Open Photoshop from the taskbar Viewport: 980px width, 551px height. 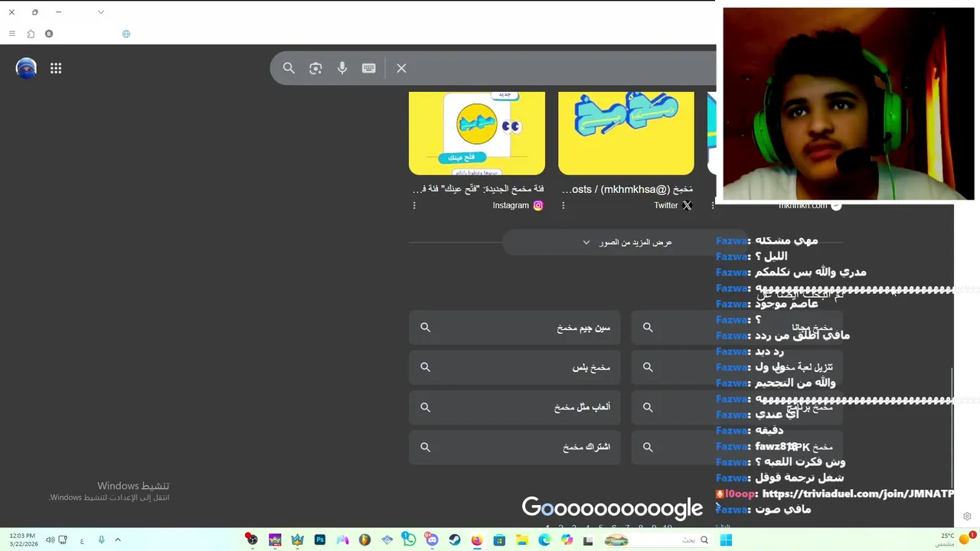pos(320,540)
